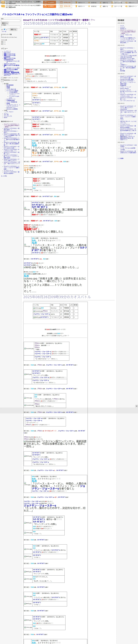138x644 pixels.
Task: Click エテモン name in first table
Action: click(37, 41)
